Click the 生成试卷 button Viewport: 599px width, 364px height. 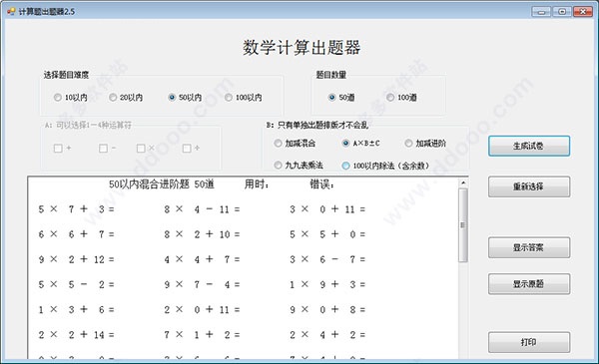(x=529, y=146)
